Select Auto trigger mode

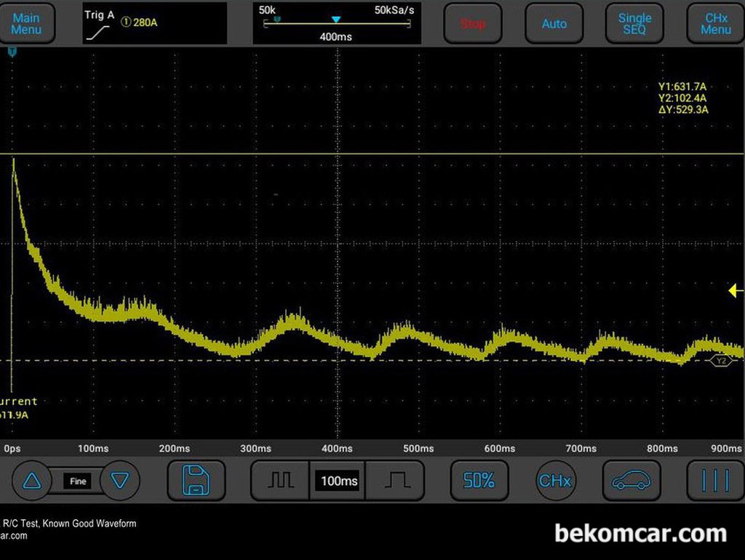coord(554,23)
